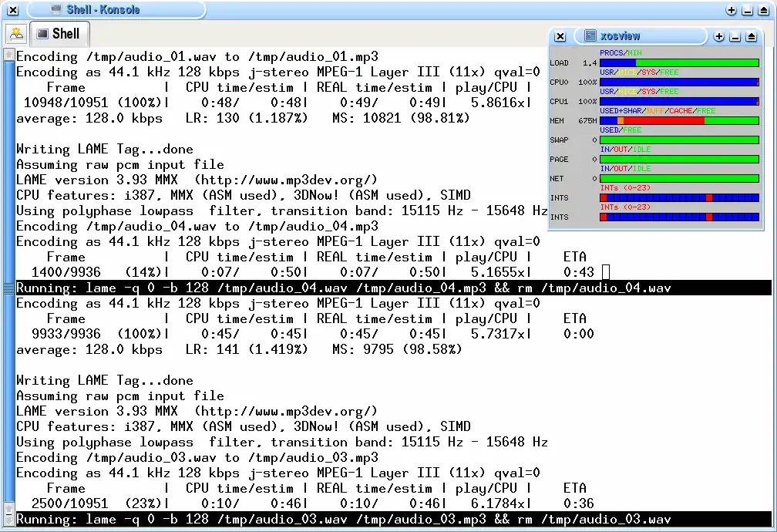
Task: Click the frame count '9933/9936'
Action: [66, 334]
